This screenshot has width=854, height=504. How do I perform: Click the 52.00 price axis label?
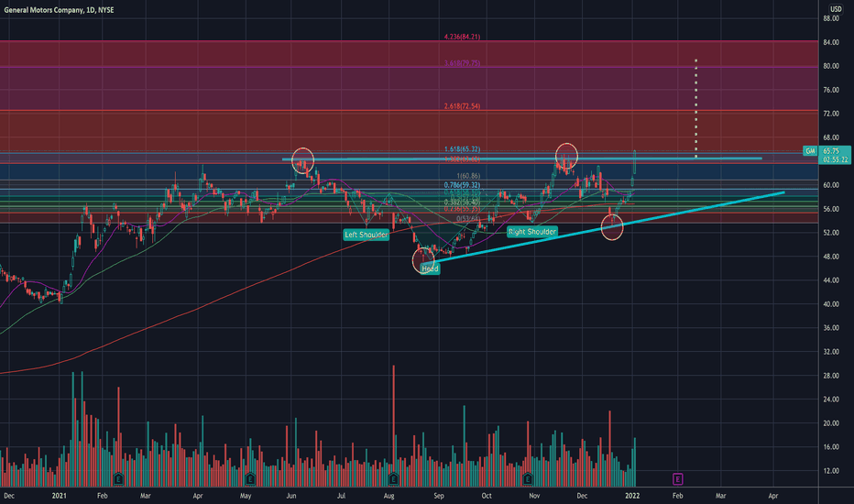[830, 233]
